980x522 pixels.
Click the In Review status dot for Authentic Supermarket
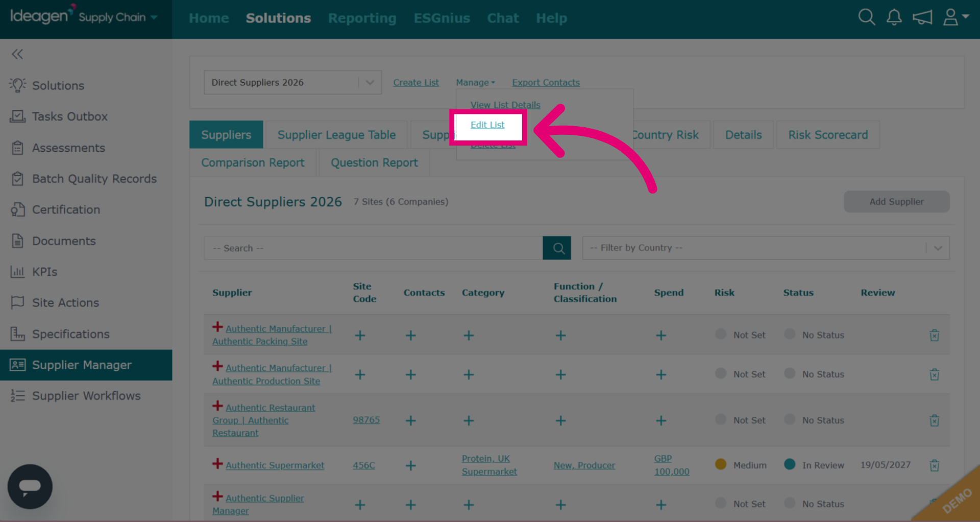click(x=790, y=464)
